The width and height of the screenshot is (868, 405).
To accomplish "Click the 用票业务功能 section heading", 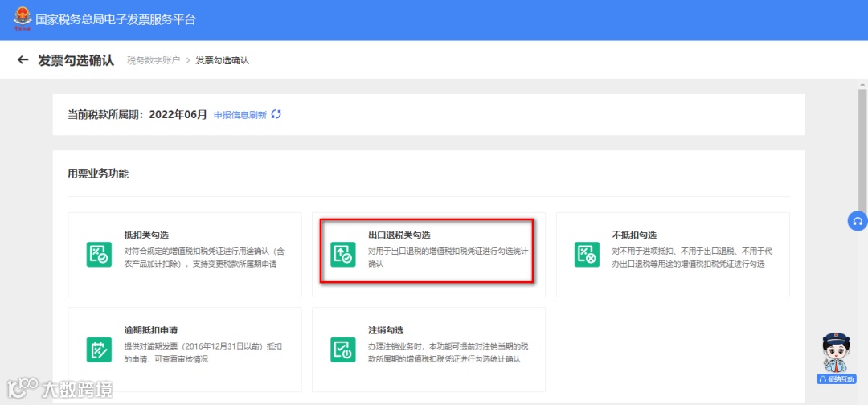I will [x=98, y=174].
